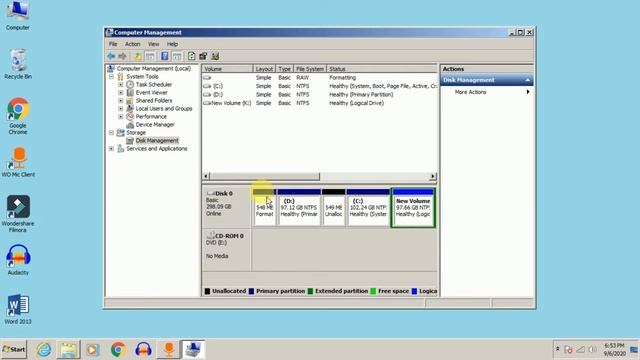Open the Help menu
The image size is (640, 360).
[172, 44]
